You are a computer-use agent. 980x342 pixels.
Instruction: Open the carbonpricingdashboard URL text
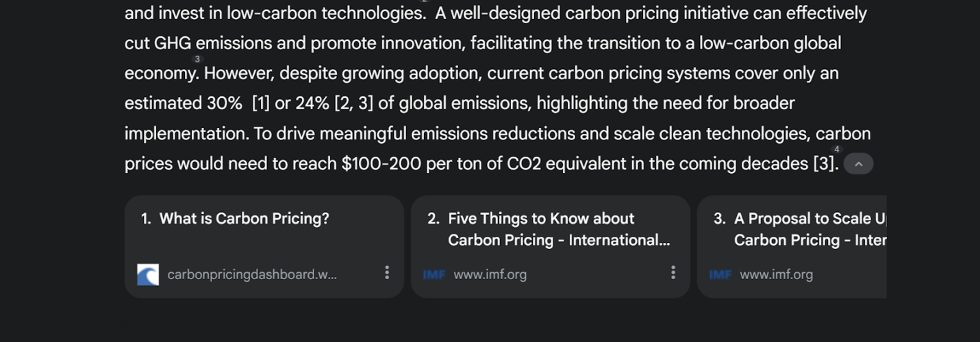click(x=252, y=274)
